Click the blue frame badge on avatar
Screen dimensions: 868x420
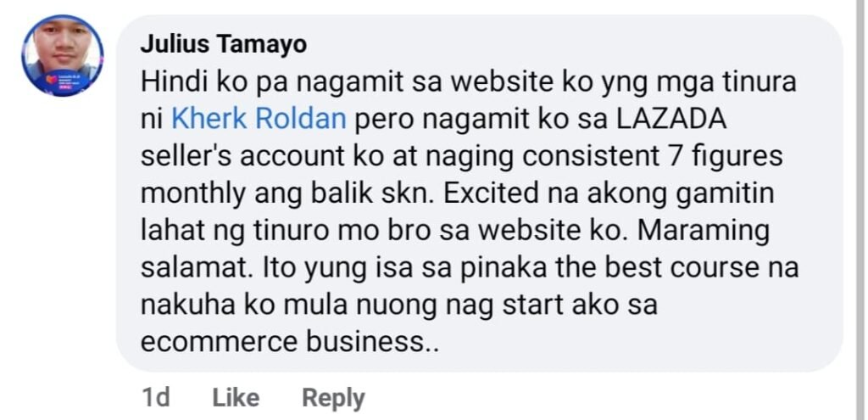62,82
